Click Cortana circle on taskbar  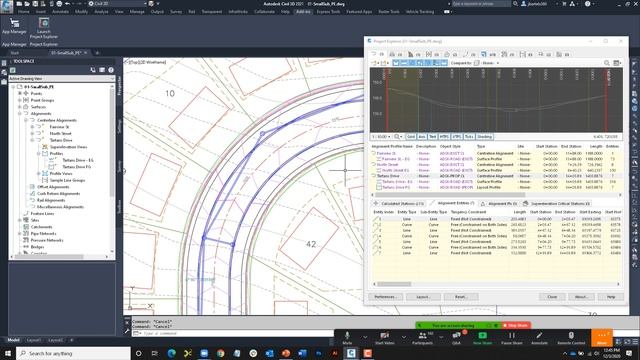click(x=138, y=353)
